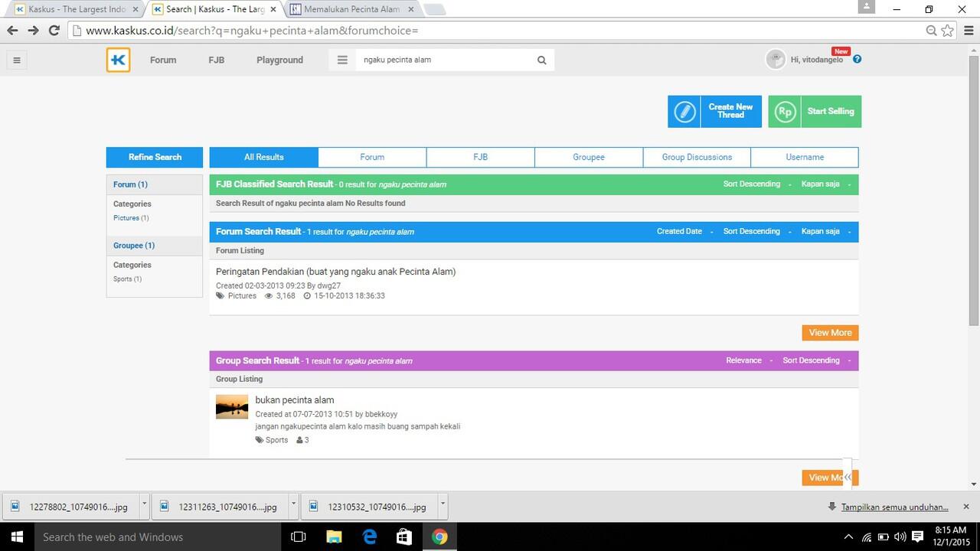Go forward with browser forward arrow
This screenshot has width=980, height=551.
pyautogui.click(x=33, y=31)
